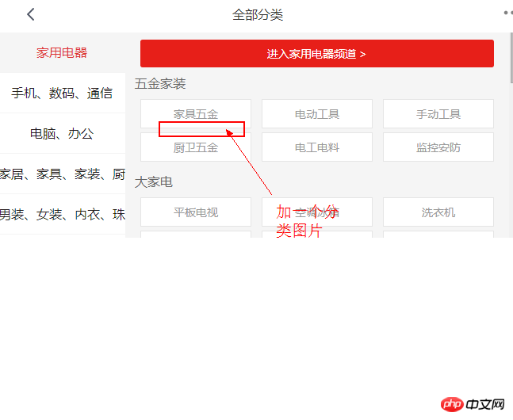Viewport: 513px width, 420px height.
Task: Click the 五金家装 section heading
Action: pyautogui.click(x=160, y=84)
